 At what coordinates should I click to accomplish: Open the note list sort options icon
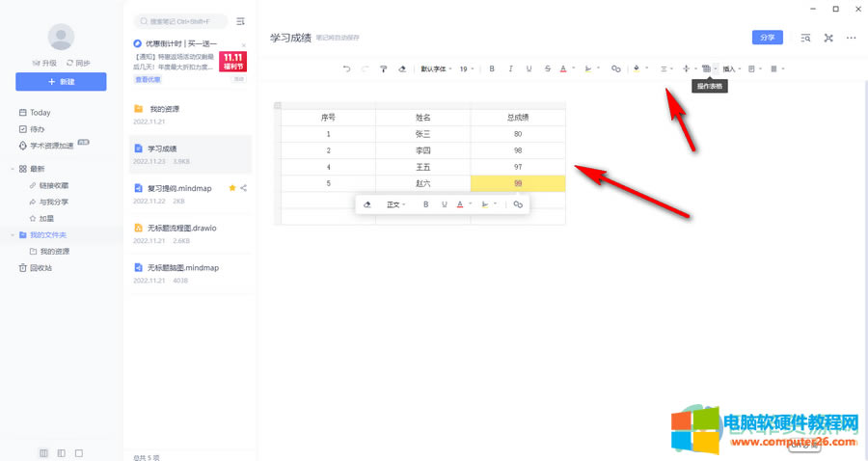click(x=240, y=21)
